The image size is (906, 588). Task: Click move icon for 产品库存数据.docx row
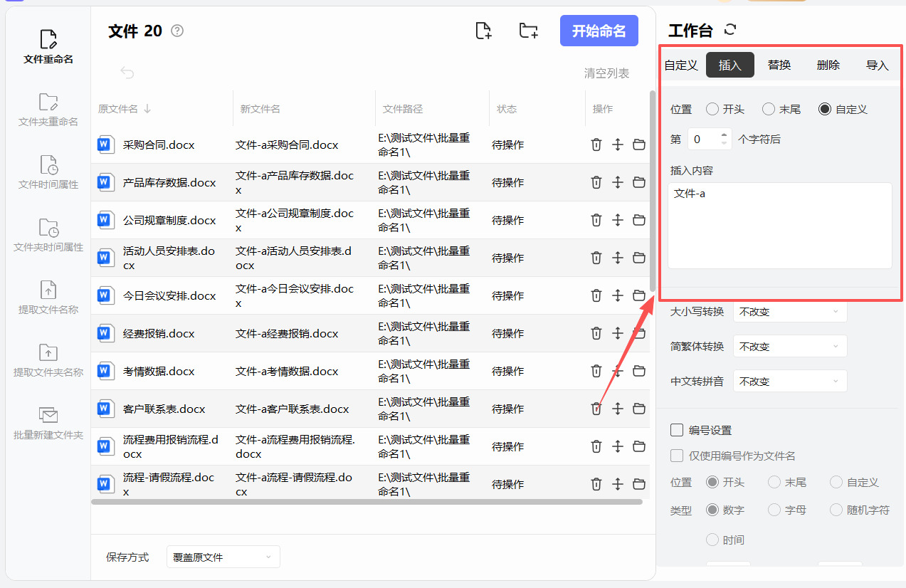pos(618,182)
